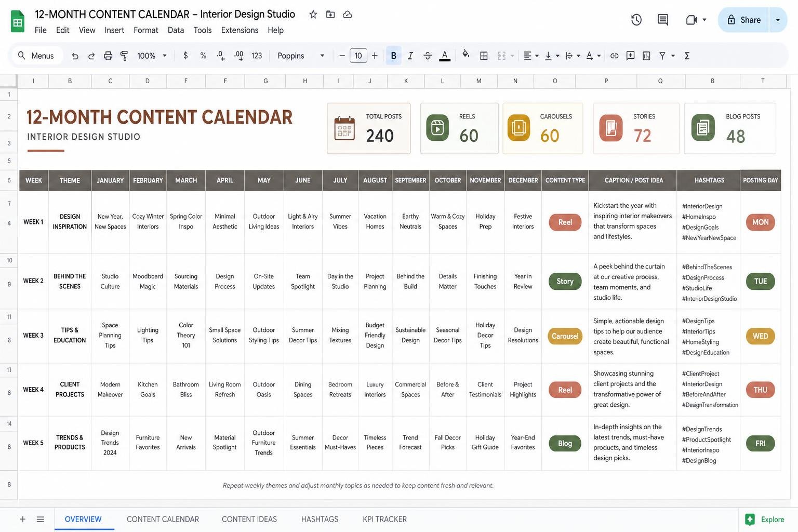
Task: Activate the paint format tool
Action: (x=124, y=56)
